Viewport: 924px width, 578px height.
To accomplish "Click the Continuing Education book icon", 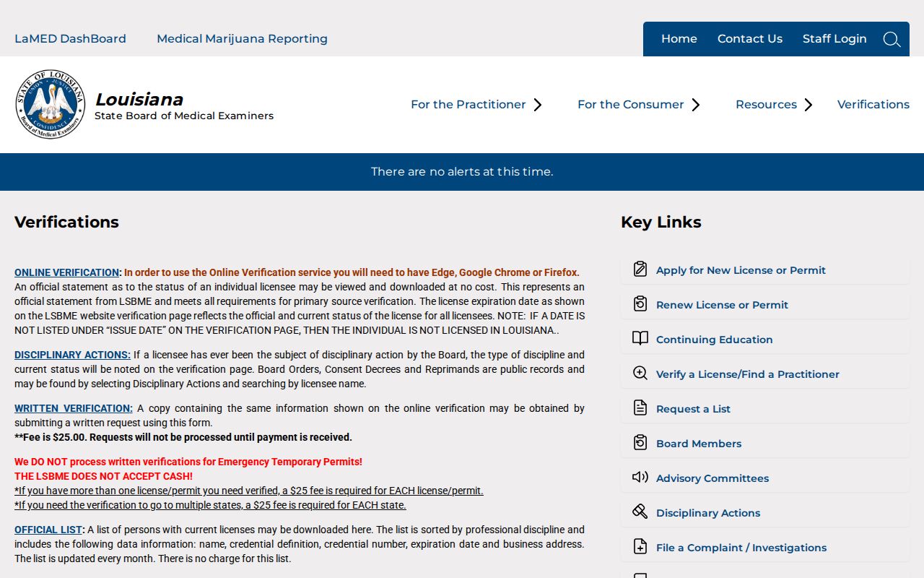I will [640, 339].
